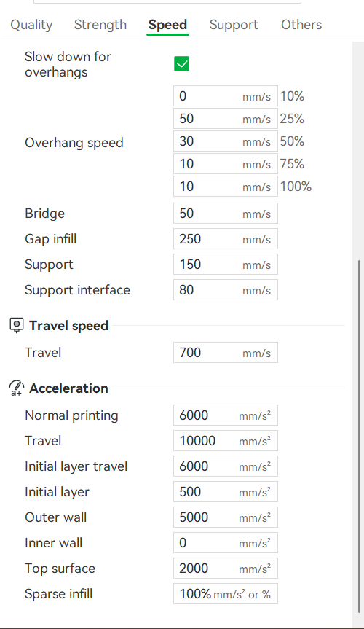Image resolution: width=364 pixels, height=629 pixels.
Task: Select the Support tab
Action: click(234, 25)
